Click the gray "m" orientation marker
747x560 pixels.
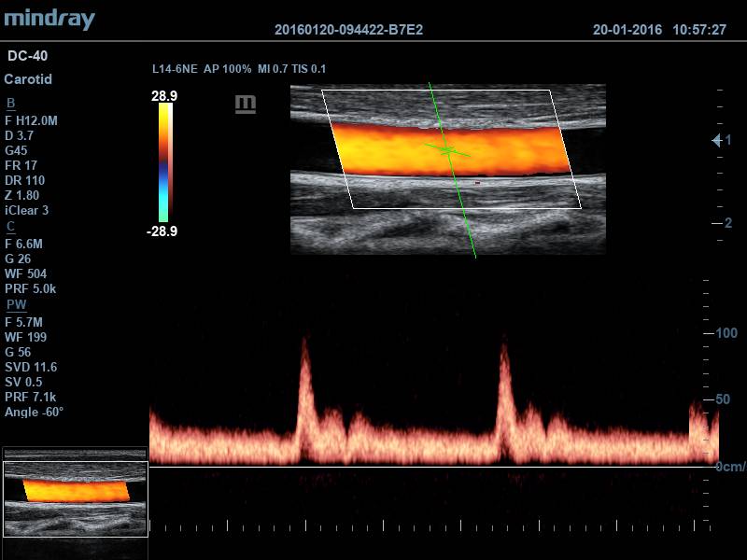pyautogui.click(x=246, y=104)
